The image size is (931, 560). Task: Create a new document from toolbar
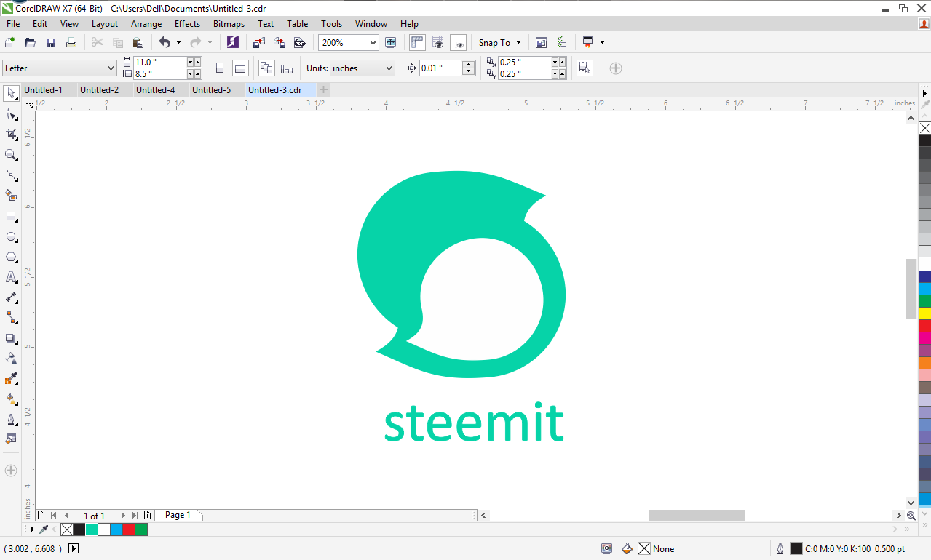[x=9, y=43]
